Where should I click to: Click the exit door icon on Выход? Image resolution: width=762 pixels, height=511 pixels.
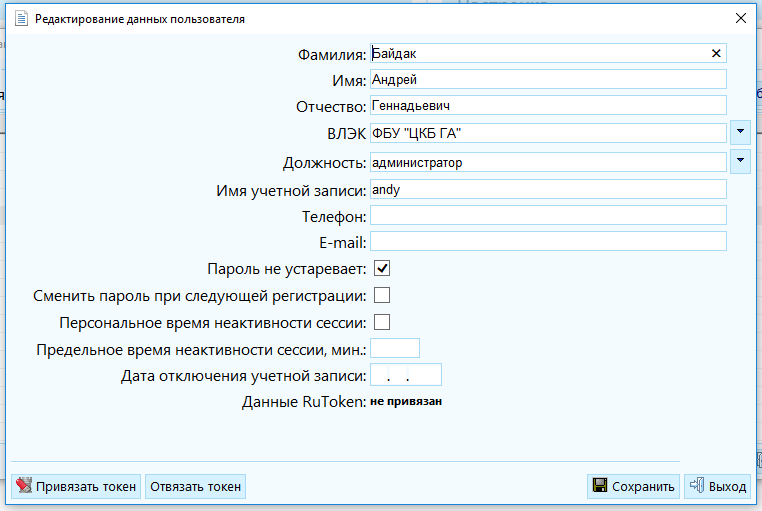tap(697, 486)
